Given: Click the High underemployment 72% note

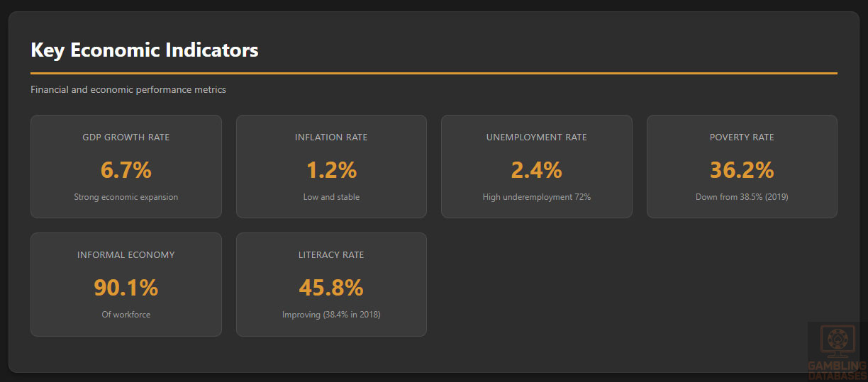Looking at the screenshot, I should coord(537,197).
